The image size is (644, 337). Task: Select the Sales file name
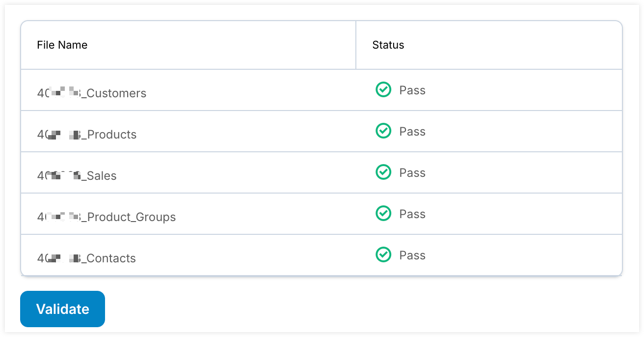[77, 176]
